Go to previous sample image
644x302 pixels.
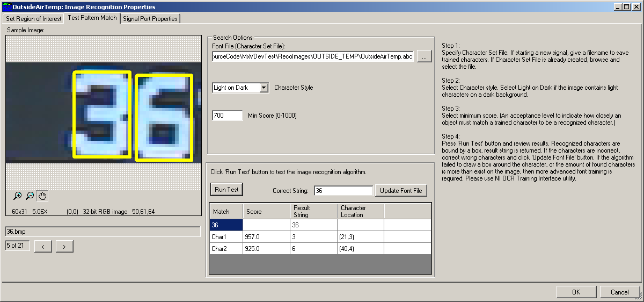click(43, 246)
